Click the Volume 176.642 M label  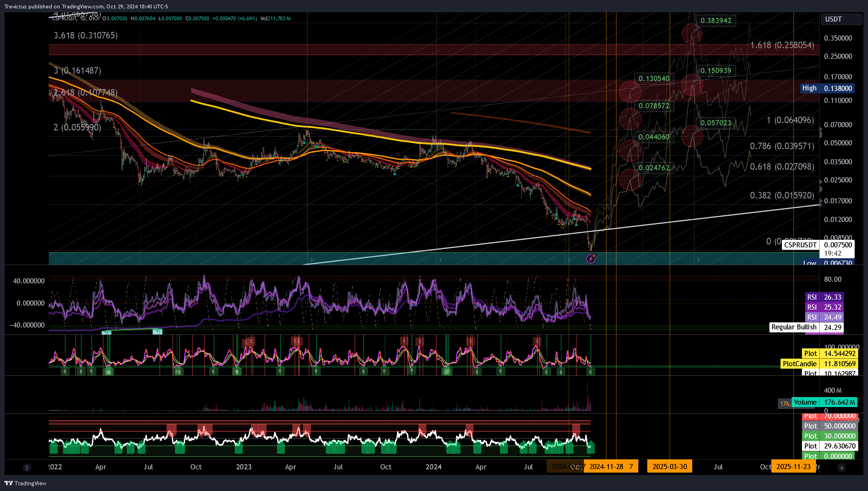click(824, 402)
